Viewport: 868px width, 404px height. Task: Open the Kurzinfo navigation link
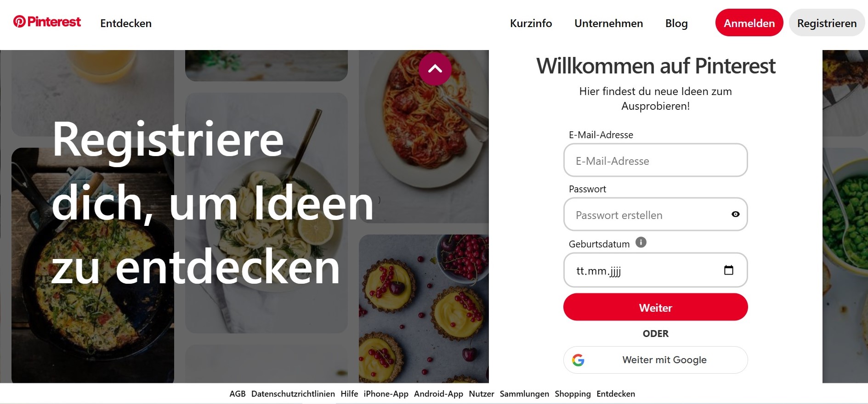(531, 23)
